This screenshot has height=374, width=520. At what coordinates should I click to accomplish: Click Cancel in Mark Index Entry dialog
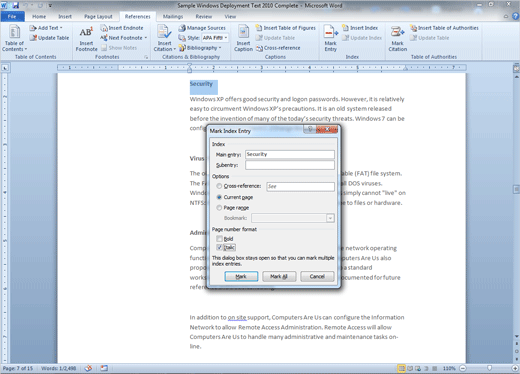(317, 276)
